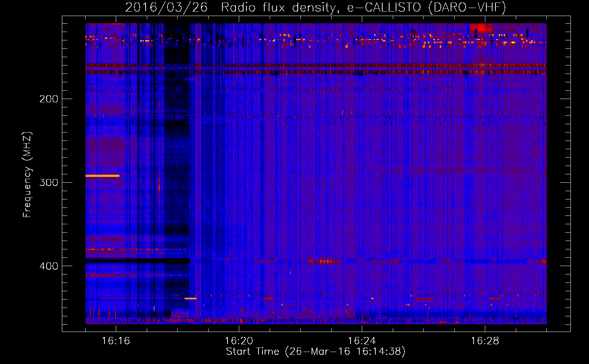
Task: Click the "Start Time (26-Mar-16 16:14:38)" axis label
Action: click(316, 352)
